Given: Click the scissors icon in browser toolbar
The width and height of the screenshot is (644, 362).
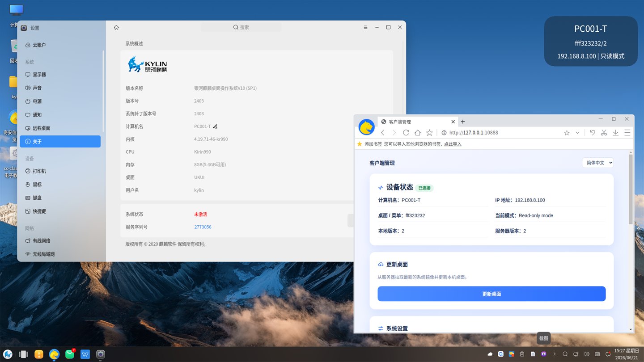Looking at the screenshot, I should [x=604, y=133].
